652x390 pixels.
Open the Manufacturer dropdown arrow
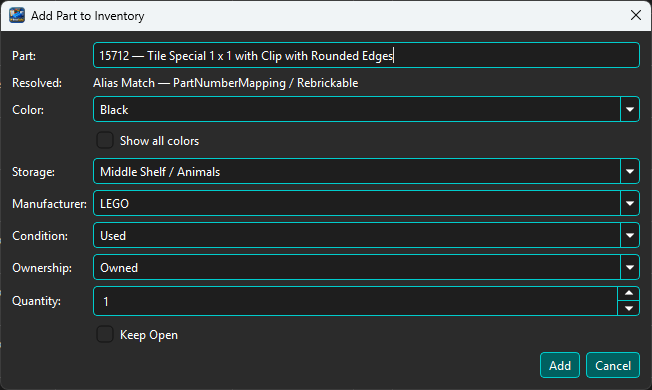tap(630, 203)
